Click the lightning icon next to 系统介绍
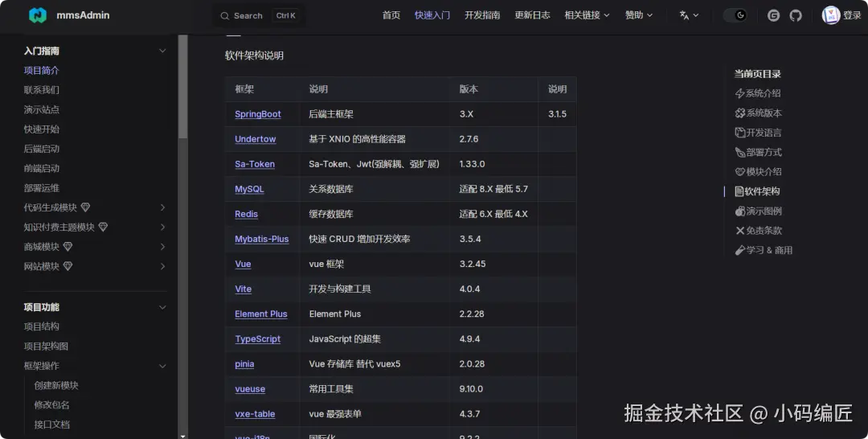 pos(739,93)
